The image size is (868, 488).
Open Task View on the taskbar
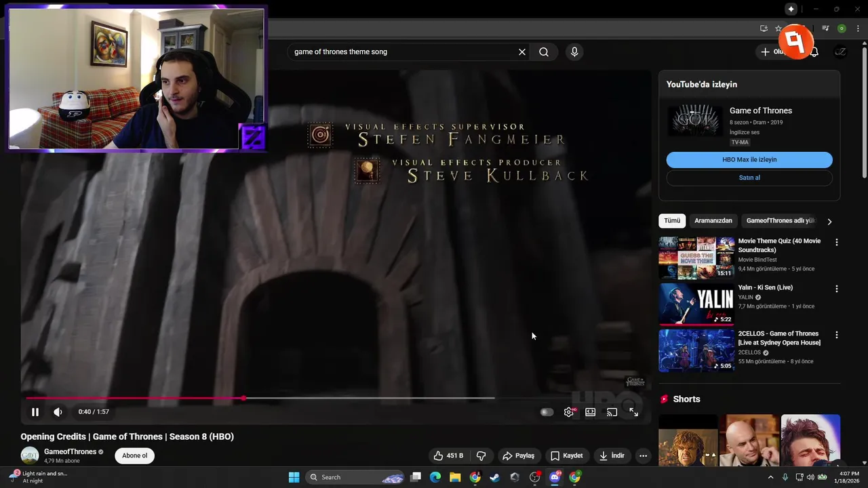click(416, 477)
